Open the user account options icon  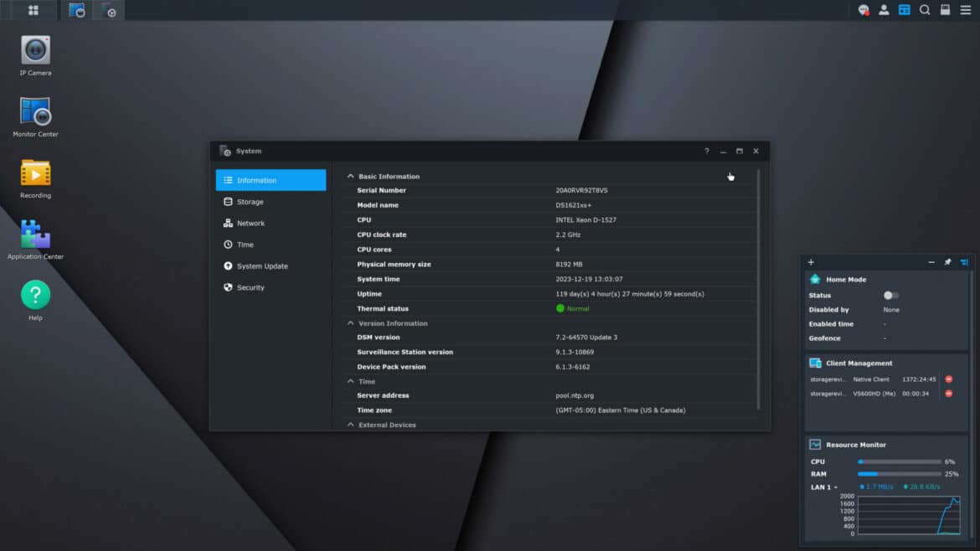tap(884, 10)
